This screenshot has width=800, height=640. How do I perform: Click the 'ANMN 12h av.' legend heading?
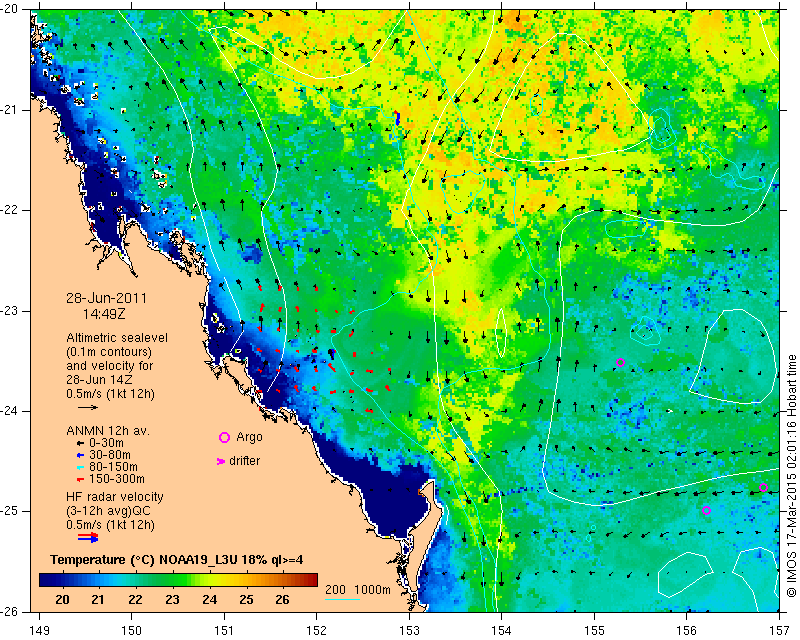(x=108, y=430)
